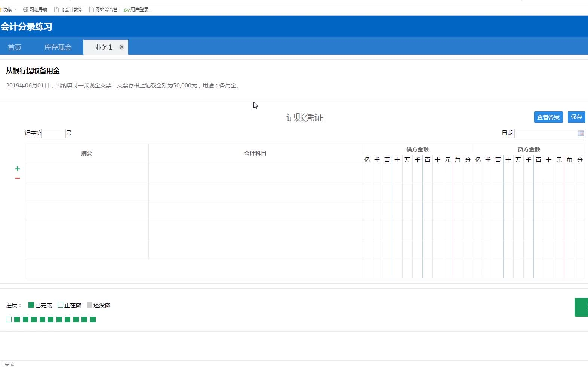Select the last green progress square
This screenshot has width=588, height=367.
point(93,319)
